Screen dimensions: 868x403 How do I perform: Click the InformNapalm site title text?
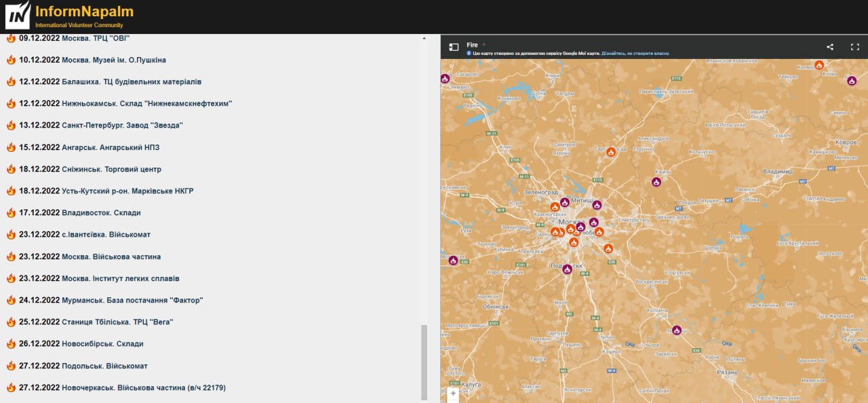click(x=84, y=12)
